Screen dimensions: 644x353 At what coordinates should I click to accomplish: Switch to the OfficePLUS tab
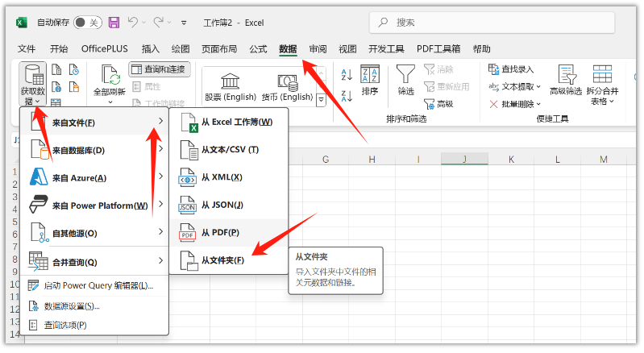(104, 49)
